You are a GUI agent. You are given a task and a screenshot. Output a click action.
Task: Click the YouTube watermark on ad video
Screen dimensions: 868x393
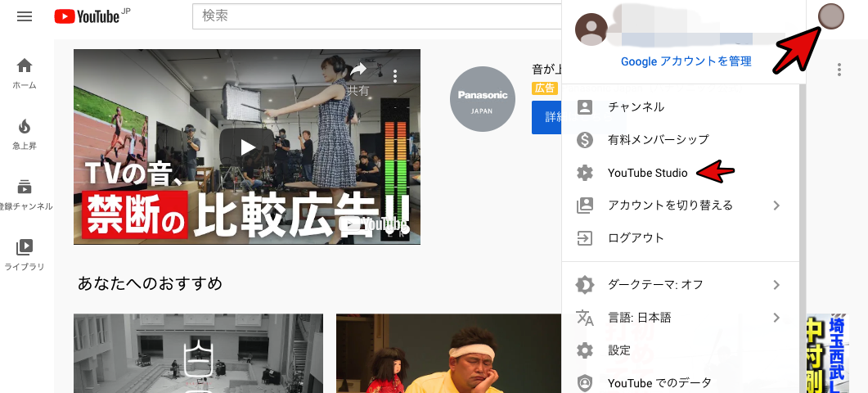click(x=374, y=224)
